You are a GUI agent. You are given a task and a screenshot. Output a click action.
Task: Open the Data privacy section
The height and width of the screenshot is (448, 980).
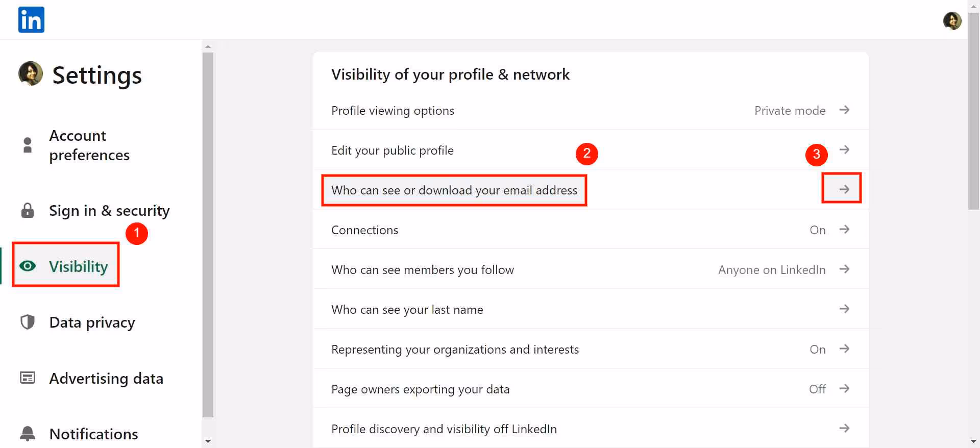(92, 321)
